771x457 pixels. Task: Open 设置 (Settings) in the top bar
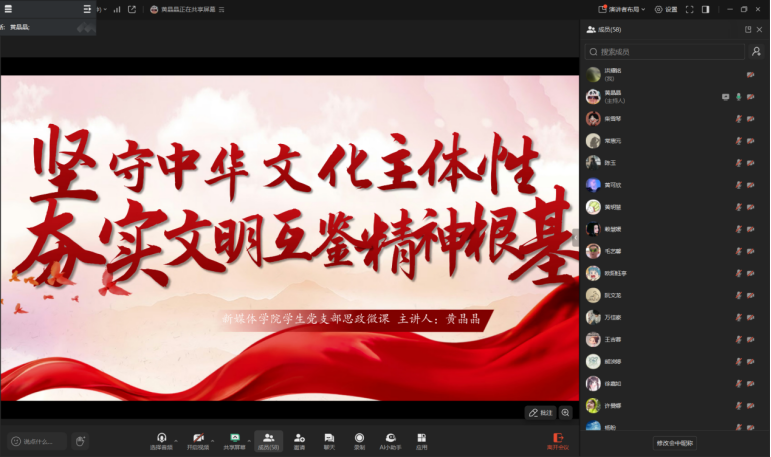(666, 9)
